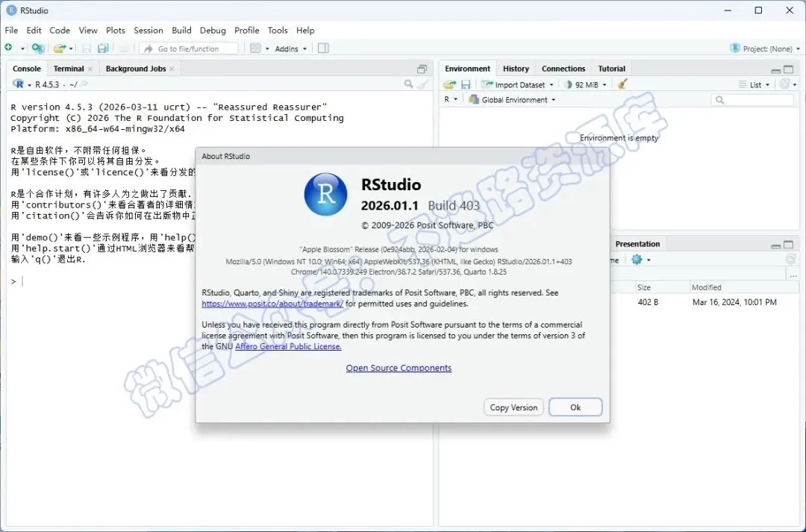Click the Print icon in main toolbar

pos(124,48)
